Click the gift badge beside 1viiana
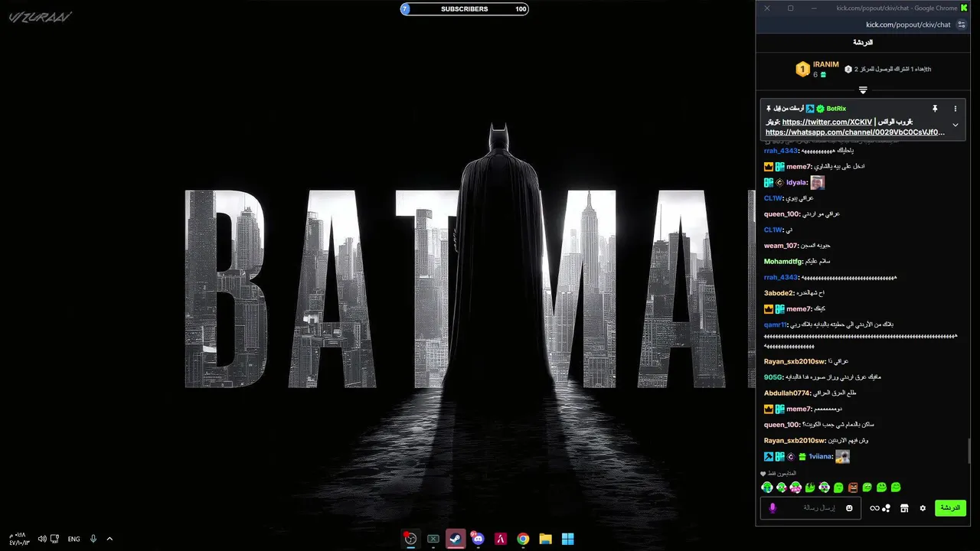Image resolution: width=980 pixels, height=551 pixels. point(802,457)
